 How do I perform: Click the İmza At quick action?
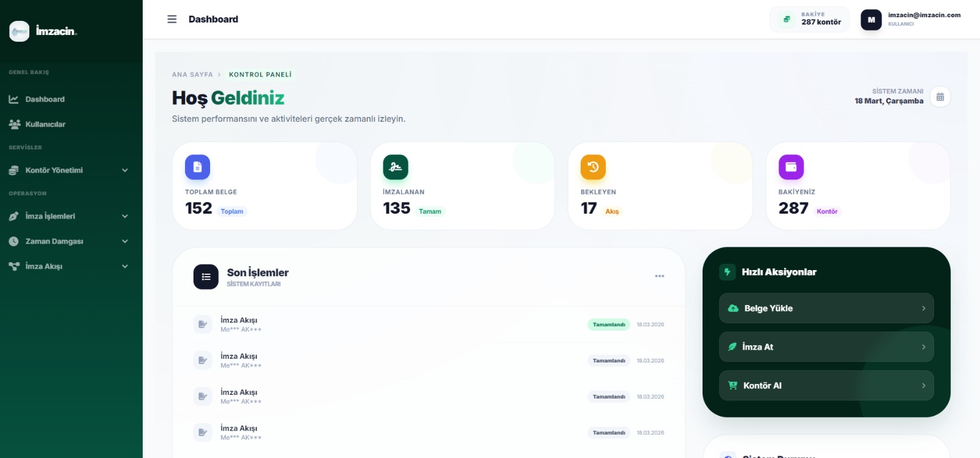[x=826, y=347]
